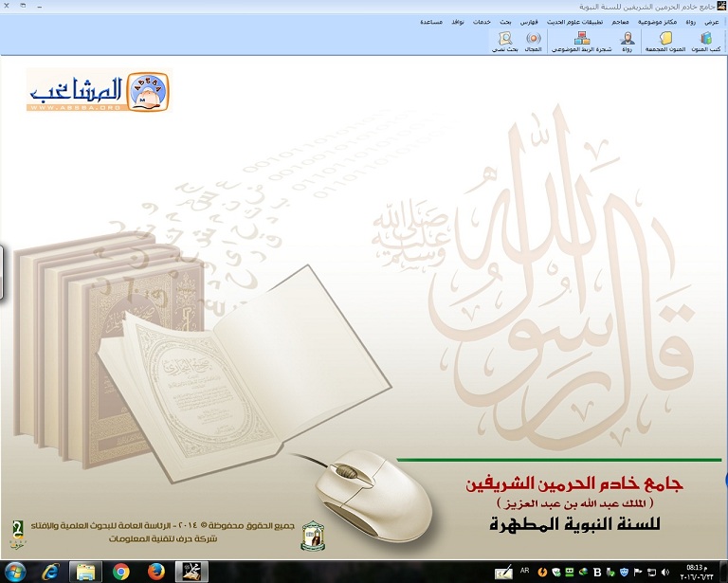
Task: Click the AR language indicator
Action: pyautogui.click(x=524, y=571)
